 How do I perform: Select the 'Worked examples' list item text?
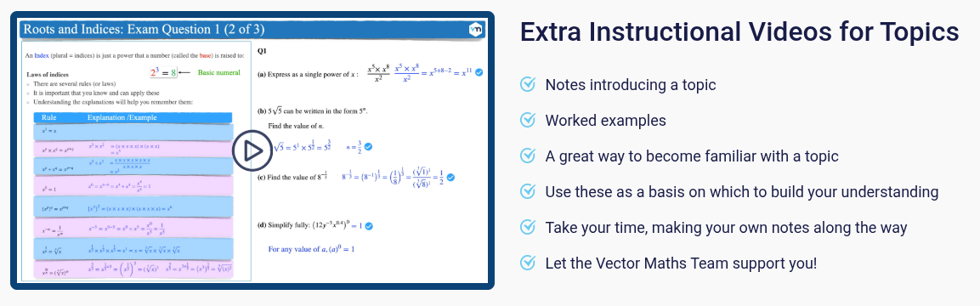(606, 120)
